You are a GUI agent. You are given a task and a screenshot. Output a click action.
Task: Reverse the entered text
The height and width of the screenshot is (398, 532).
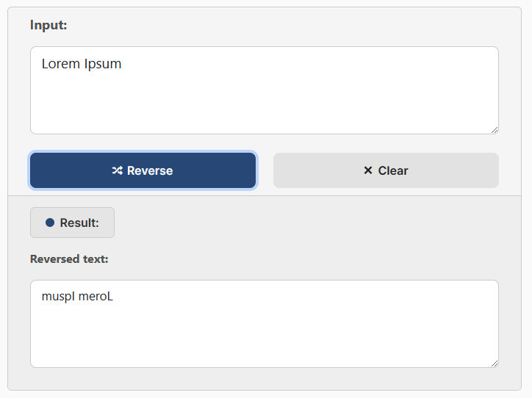[143, 170]
